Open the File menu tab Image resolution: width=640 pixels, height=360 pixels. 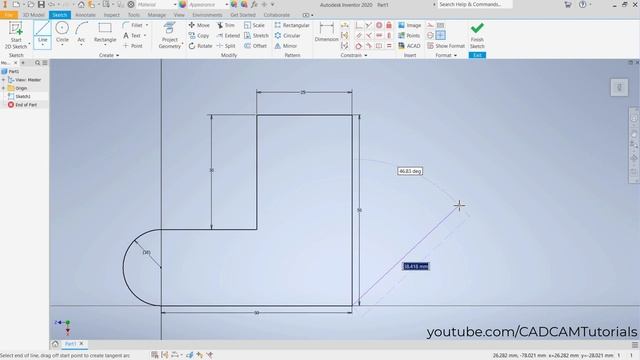(9, 15)
